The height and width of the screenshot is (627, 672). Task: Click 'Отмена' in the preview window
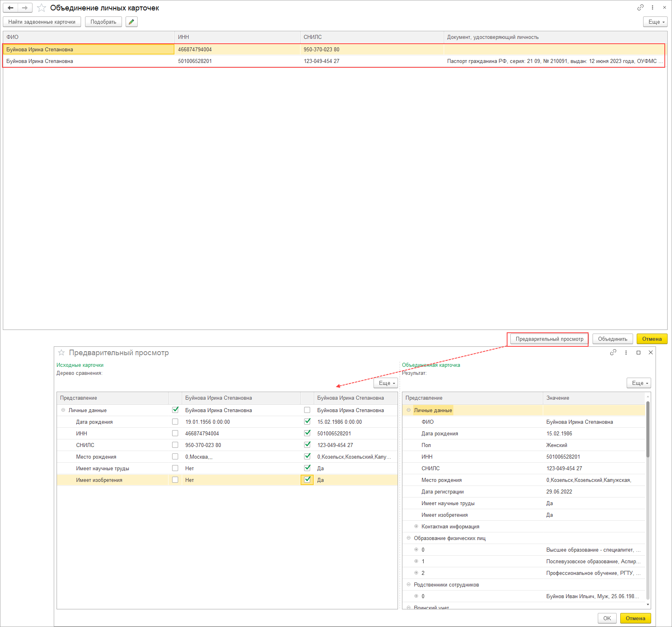[x=635, y=618]
